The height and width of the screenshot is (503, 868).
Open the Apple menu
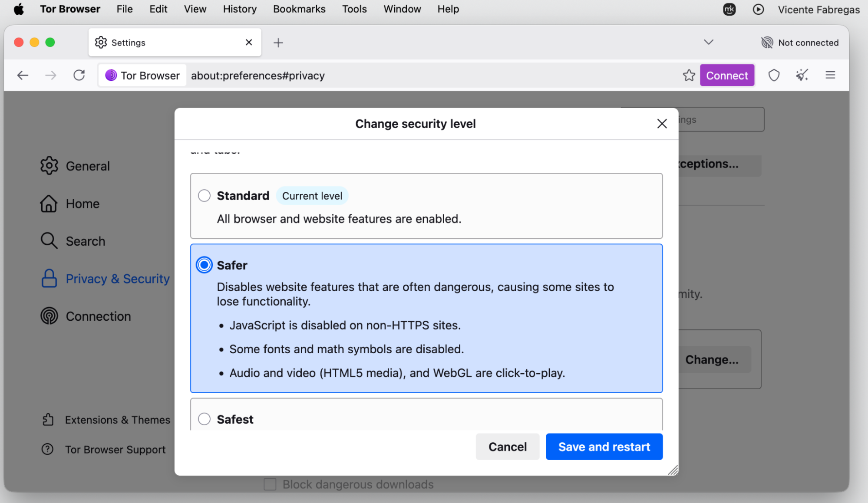(19, 9)
